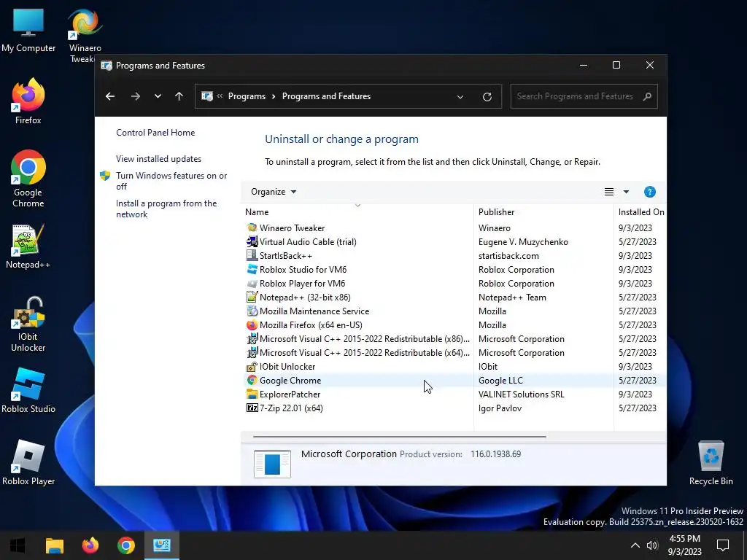Select Microsoft Visual C++ Redistributable (x64) row
747x560 pixels.
[x=453, y=352]
